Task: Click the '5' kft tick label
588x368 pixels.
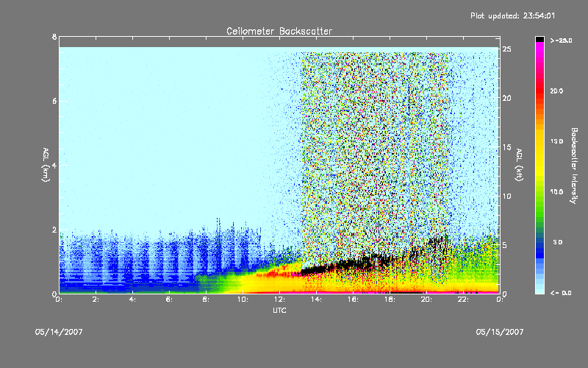Action: point(505,245)
